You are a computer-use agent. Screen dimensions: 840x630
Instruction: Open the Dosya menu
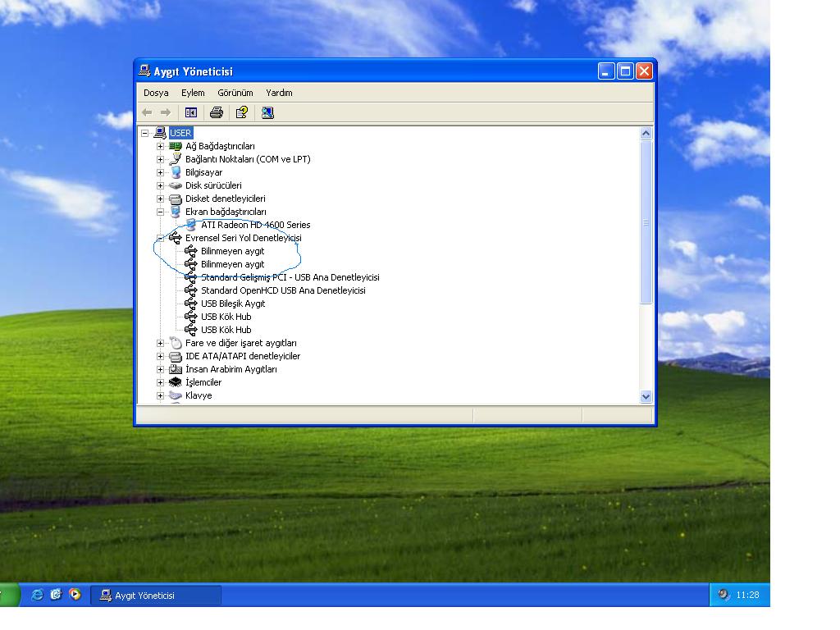click(x=156, y=93)
